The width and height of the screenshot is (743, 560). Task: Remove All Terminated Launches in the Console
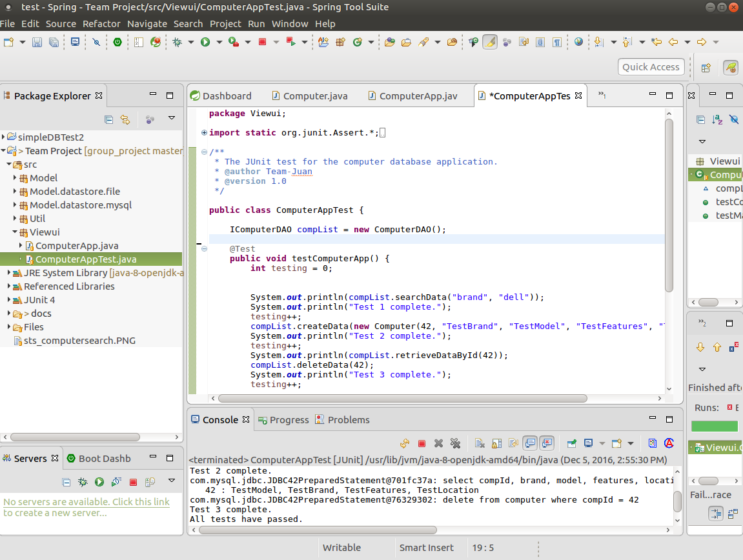click(455, 443)
